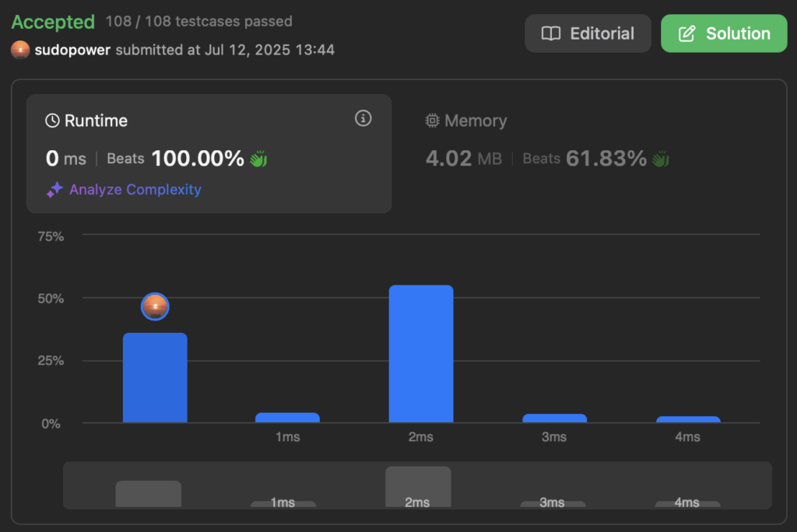Click the chip icon beside Memory
797x532 pixels.
pyautogui.click(x=432, y=121)
